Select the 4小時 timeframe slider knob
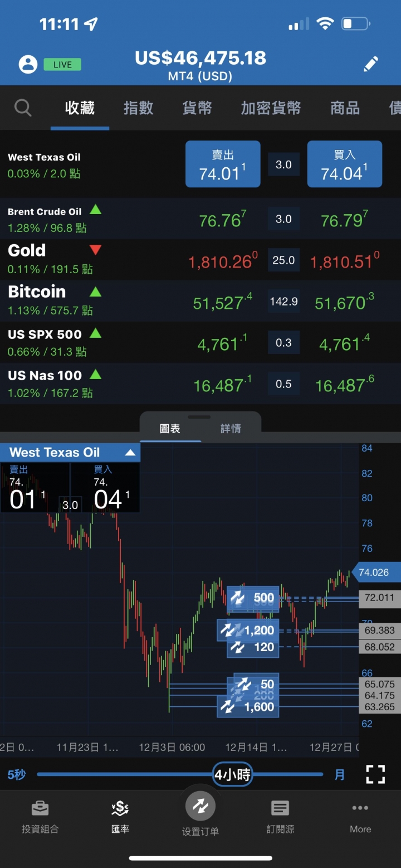 [x=233, y=774]
